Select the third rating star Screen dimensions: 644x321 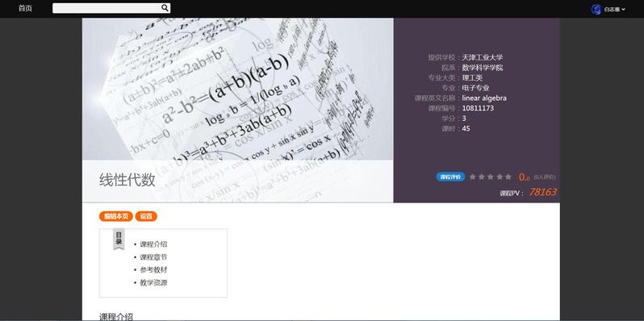(x=491, y=177)
